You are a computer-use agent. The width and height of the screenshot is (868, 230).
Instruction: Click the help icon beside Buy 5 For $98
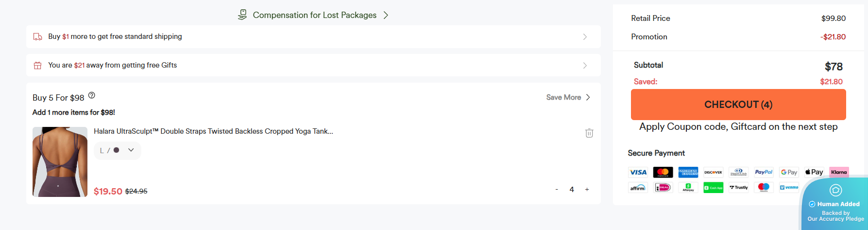coord(92,95)
